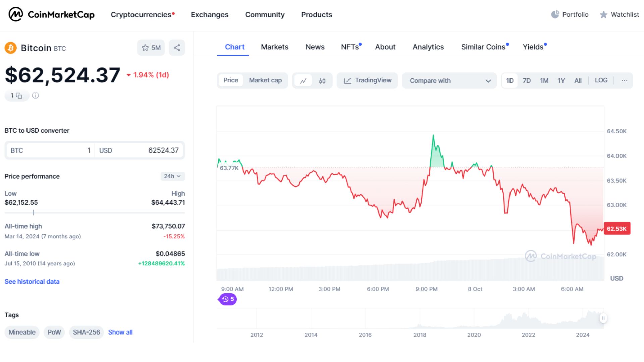The image size is (644, 362).
Task: Click the low-high price range slider
Action: 33,212
